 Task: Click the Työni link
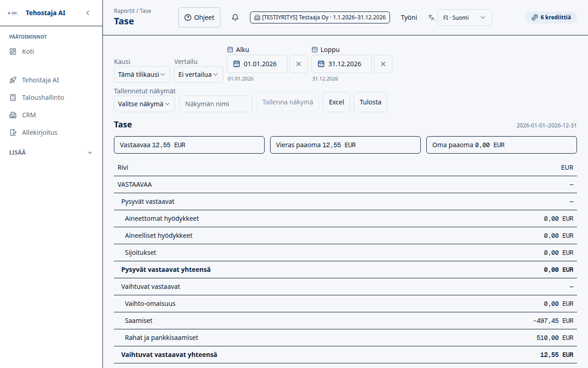click(x=409, y=17)
